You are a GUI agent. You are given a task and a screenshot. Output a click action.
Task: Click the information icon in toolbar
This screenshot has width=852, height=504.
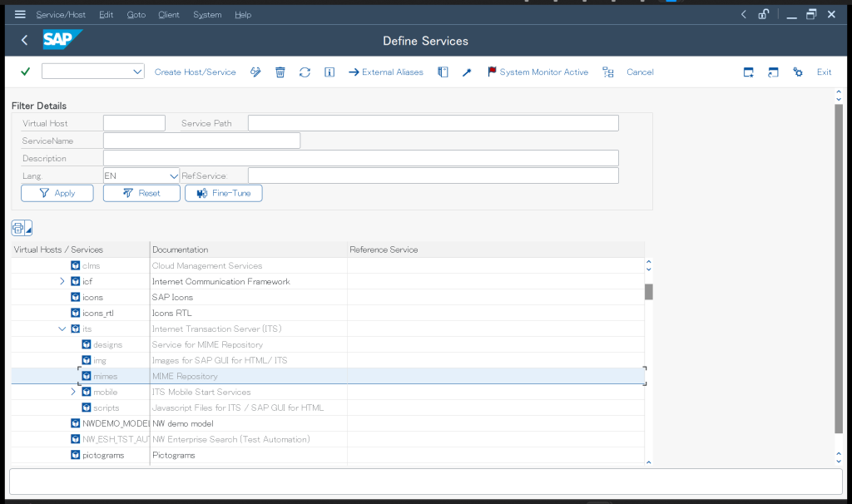(x=329, y=72)
